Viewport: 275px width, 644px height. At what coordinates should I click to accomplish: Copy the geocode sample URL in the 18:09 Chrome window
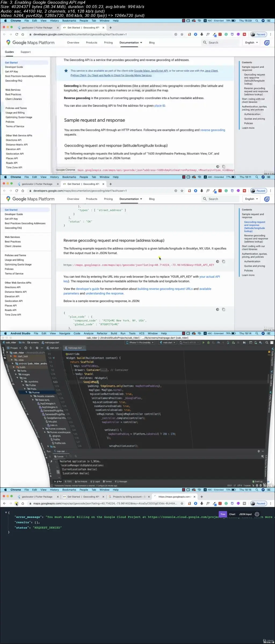[x=224, y=167]
